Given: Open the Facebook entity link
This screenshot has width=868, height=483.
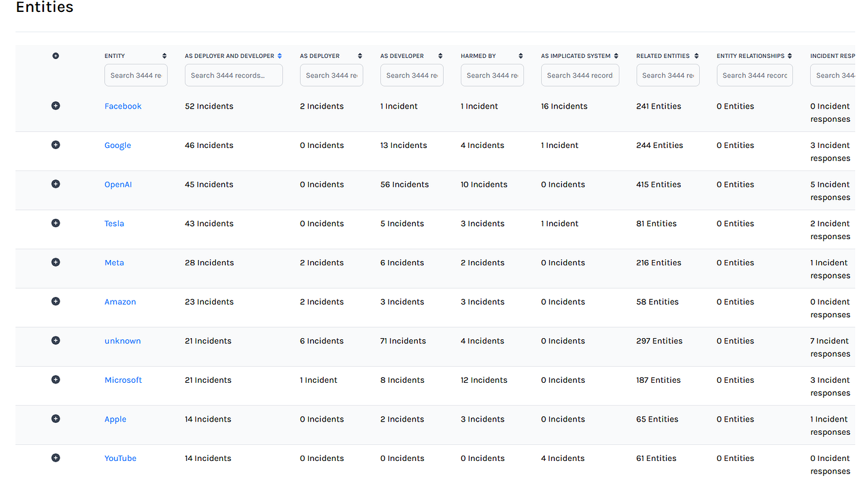Looking at the screenshot, I should 123,106.
